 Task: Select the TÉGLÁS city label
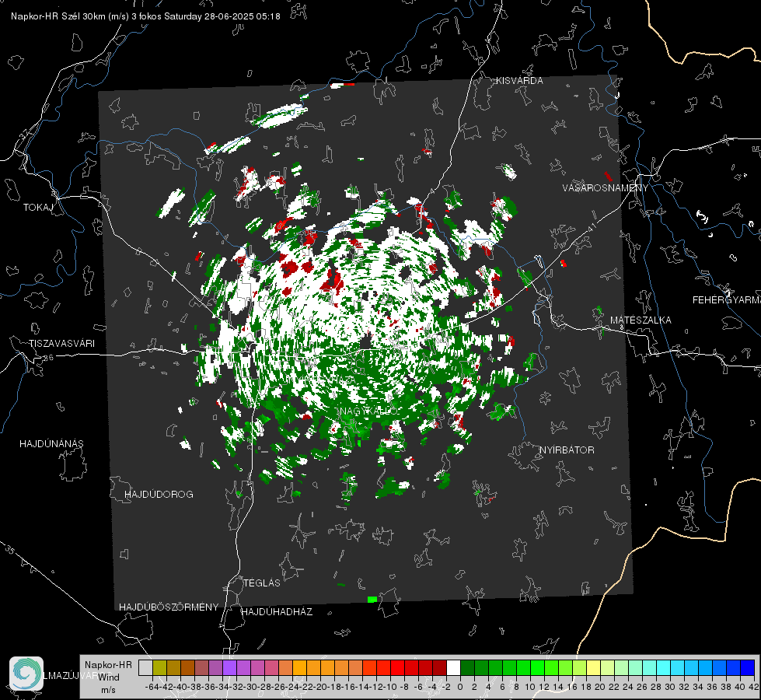pyautogui.click(x=262, y=583)
